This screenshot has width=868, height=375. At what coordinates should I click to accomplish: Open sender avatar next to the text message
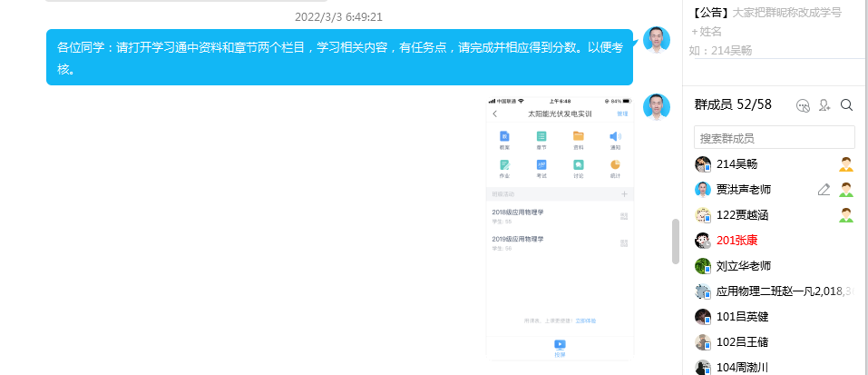coord(656,41)
